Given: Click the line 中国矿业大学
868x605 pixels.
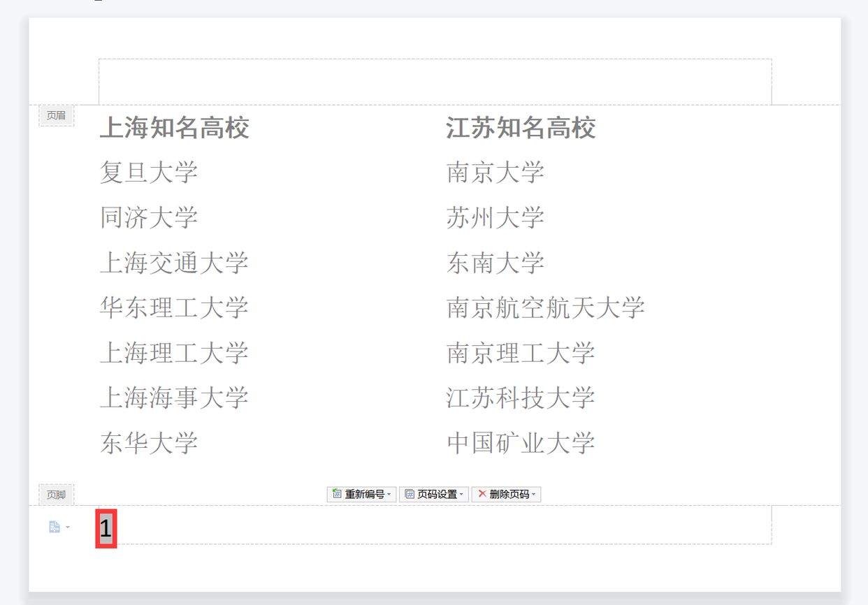Looking at the screenshot, I should (521, 443).
